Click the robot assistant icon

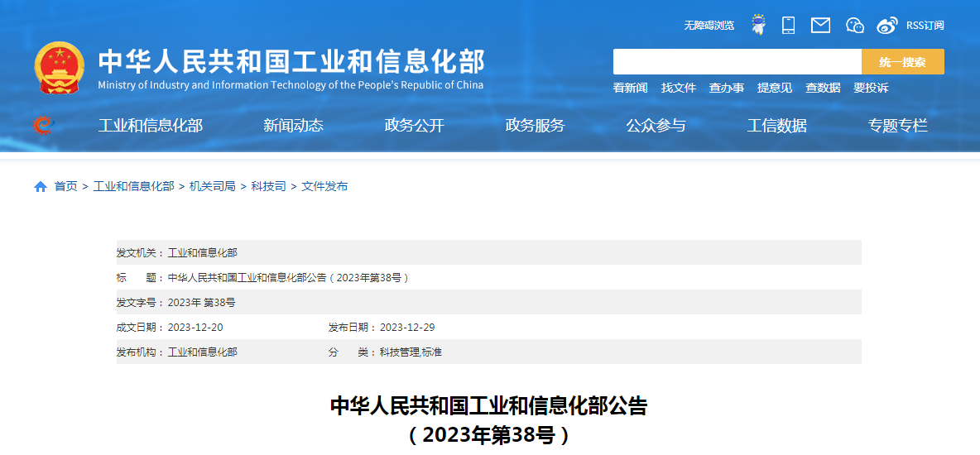click(x=758, y=25)
